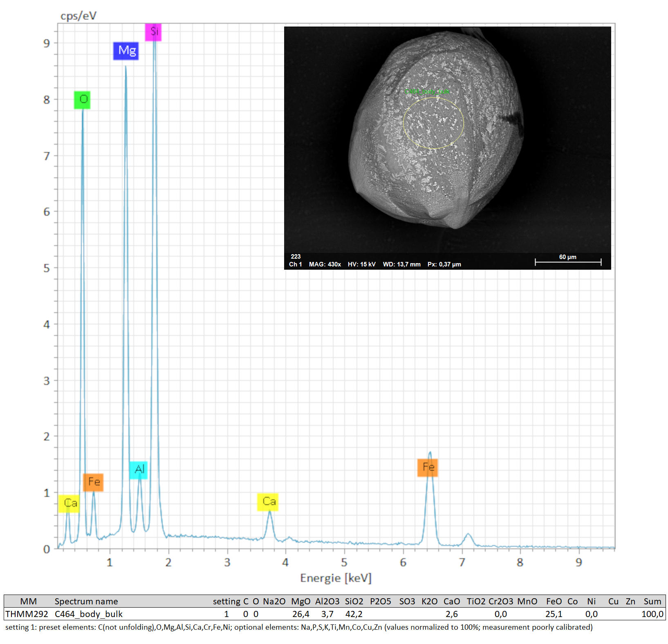Select the FeO value 25,1 cell

tap(554, 614)
